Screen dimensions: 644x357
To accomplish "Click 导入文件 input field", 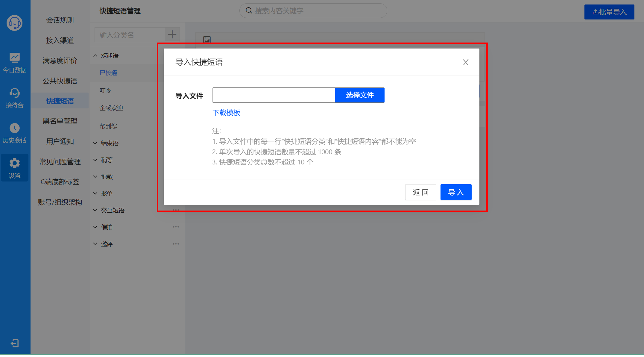I will [274, 95].
